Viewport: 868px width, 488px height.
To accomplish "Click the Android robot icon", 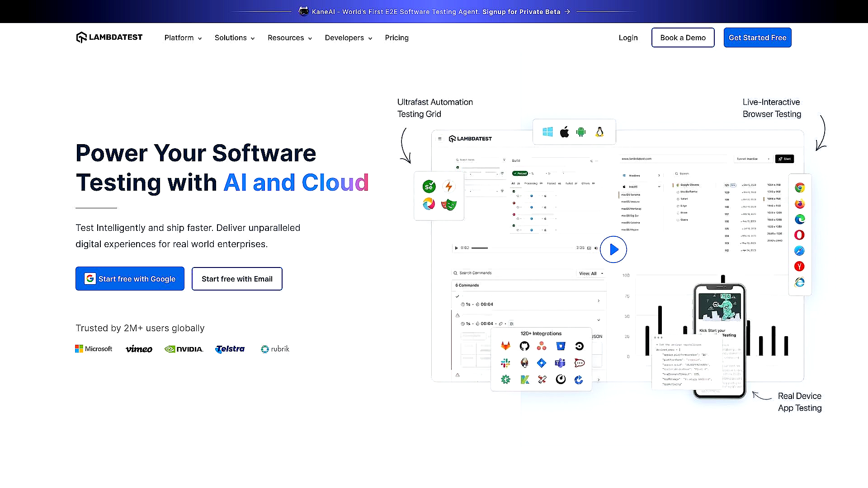I will coord(581,132).
